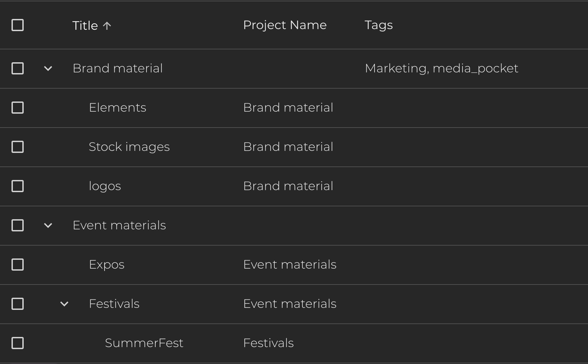Sort by the Project Name column
588x364 pixels.
(x=285, y=25)
